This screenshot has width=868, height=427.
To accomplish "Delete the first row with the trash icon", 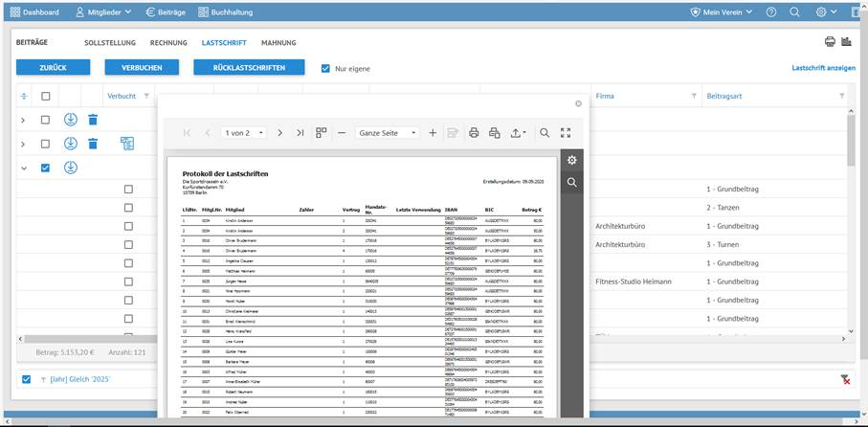I will (x=93, y=120).
